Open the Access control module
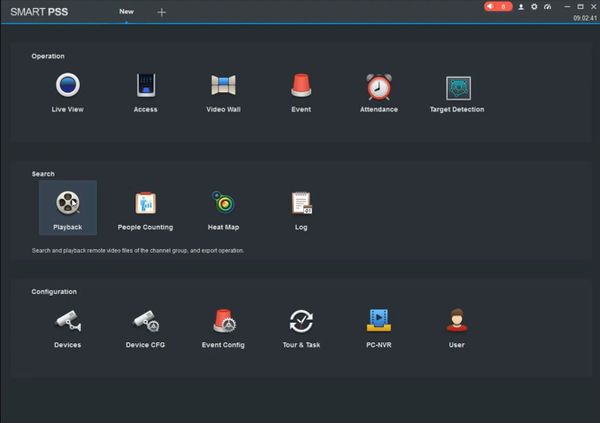Viewport: 600px width, 423px height. (x=145, y=92)
